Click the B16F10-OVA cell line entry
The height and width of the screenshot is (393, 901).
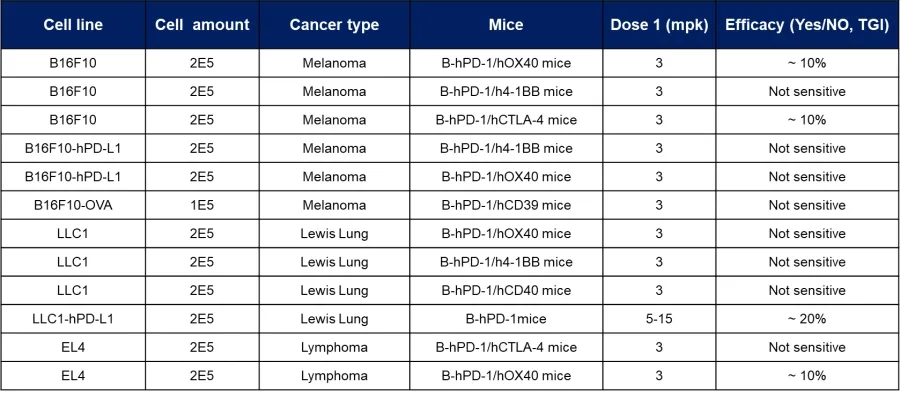(x=73, y=205)
